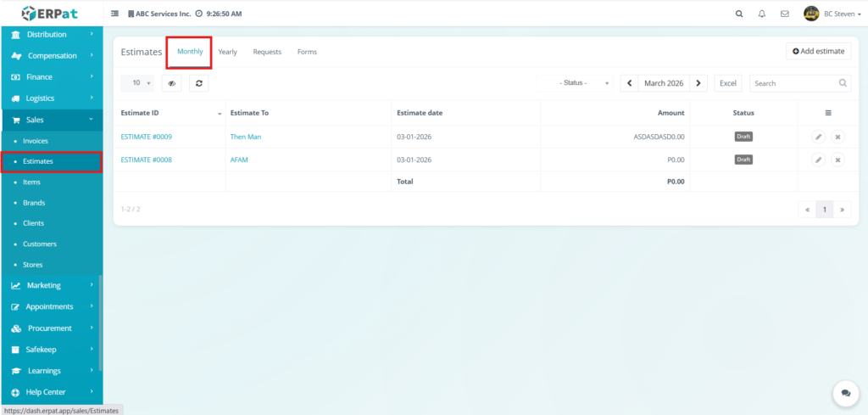Click the refresh table icon button
The width and height of the screenshot is (868, 415).
click(198, 83)
